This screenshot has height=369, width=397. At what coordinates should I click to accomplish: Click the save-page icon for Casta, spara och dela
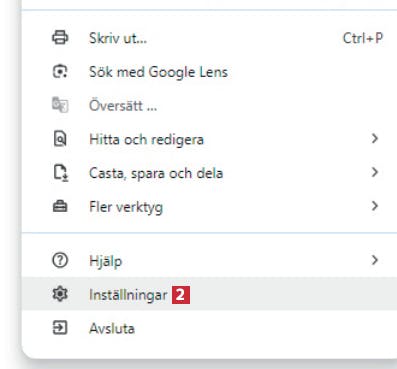click(x=61, y=173)
